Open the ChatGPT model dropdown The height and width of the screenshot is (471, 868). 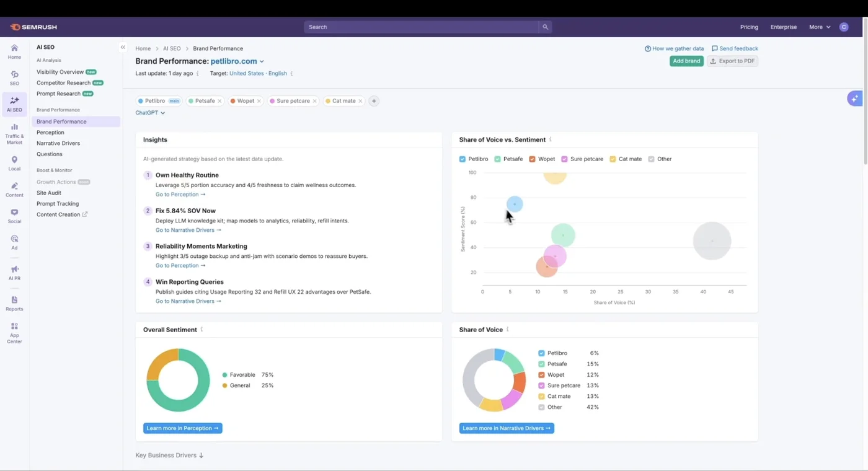click(150, 113)
